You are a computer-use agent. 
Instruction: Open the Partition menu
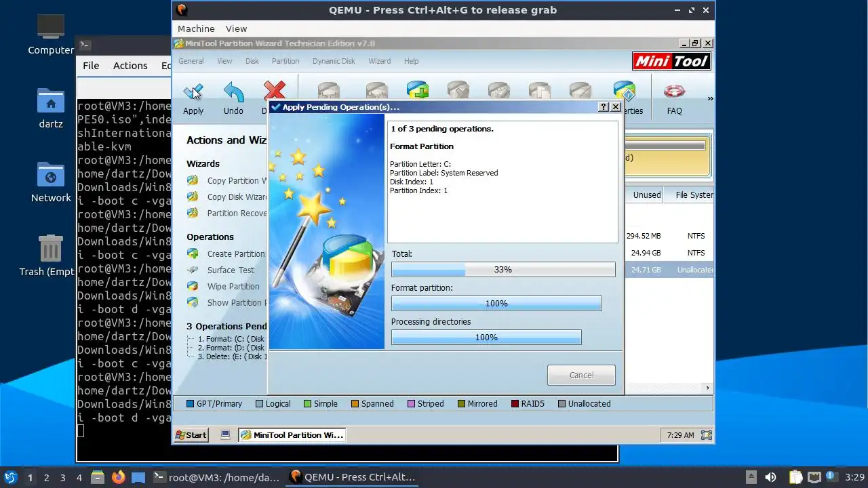click(x=285, y=61)
